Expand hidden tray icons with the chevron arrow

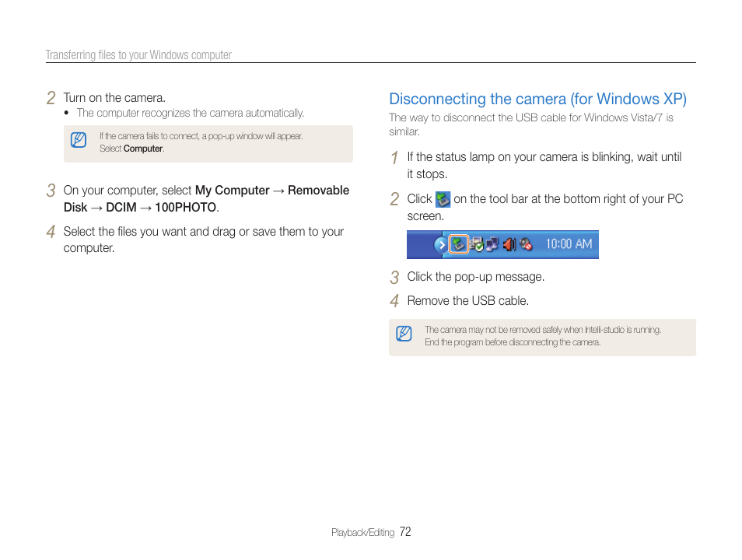[x=441, y=245]
